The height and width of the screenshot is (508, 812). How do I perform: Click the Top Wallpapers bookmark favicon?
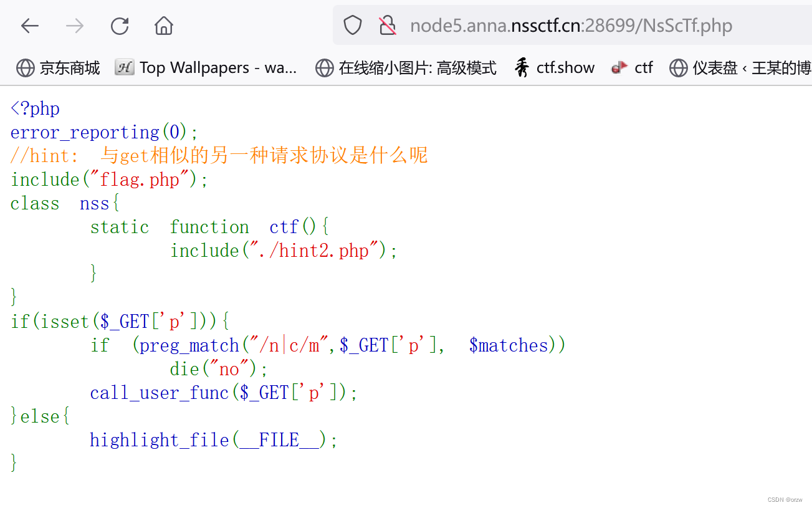[124, 67]
